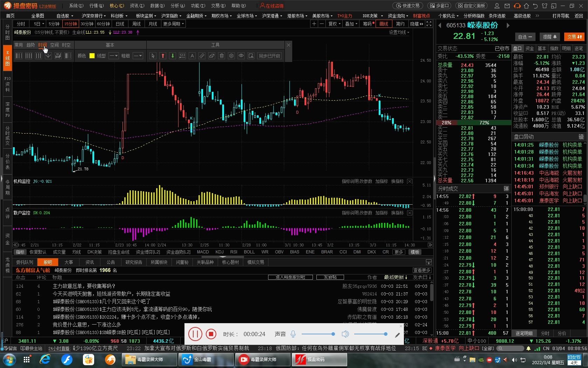588x368 pixels.
Task: Select the 30分钟 period tab
Action: (x=87, y=24)
